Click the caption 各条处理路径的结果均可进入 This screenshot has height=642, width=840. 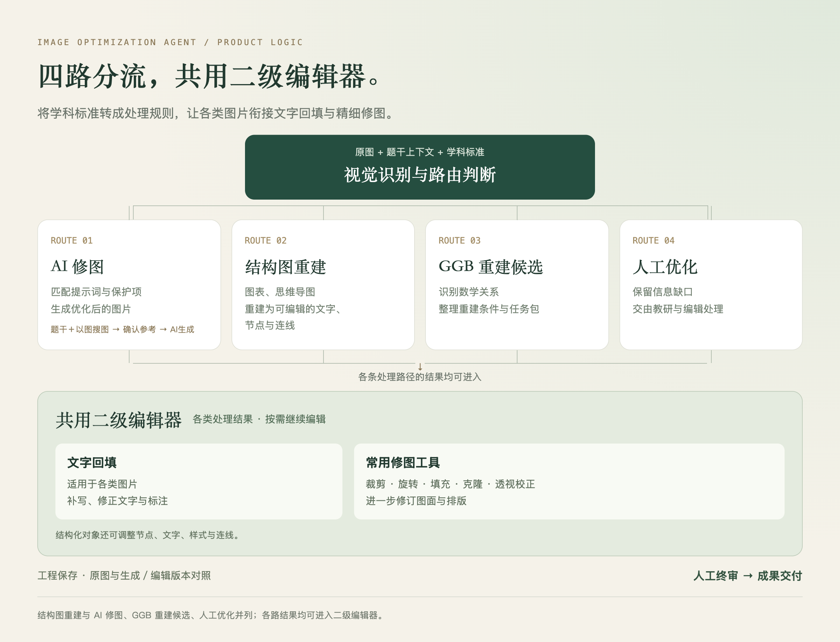(x=420, y=377)
